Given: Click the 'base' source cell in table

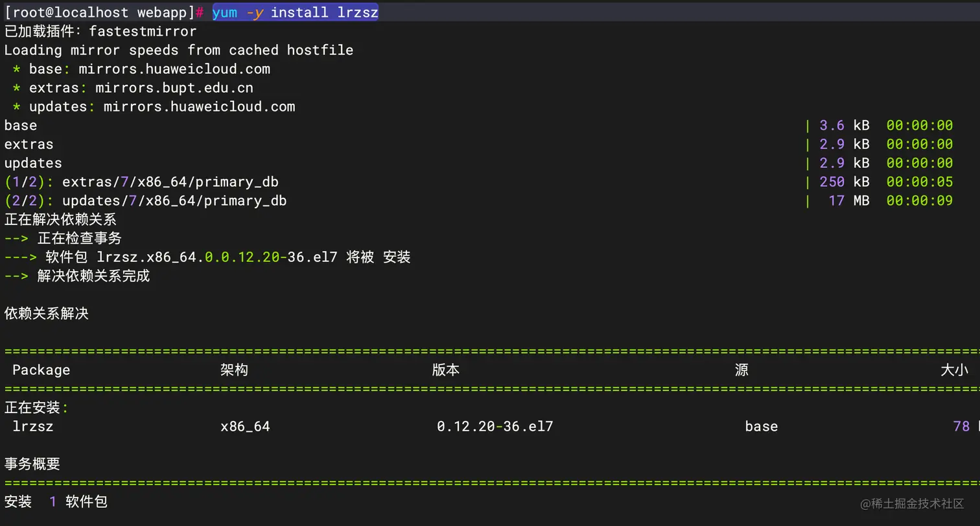Looking at the screenshot, I should 761,426.
